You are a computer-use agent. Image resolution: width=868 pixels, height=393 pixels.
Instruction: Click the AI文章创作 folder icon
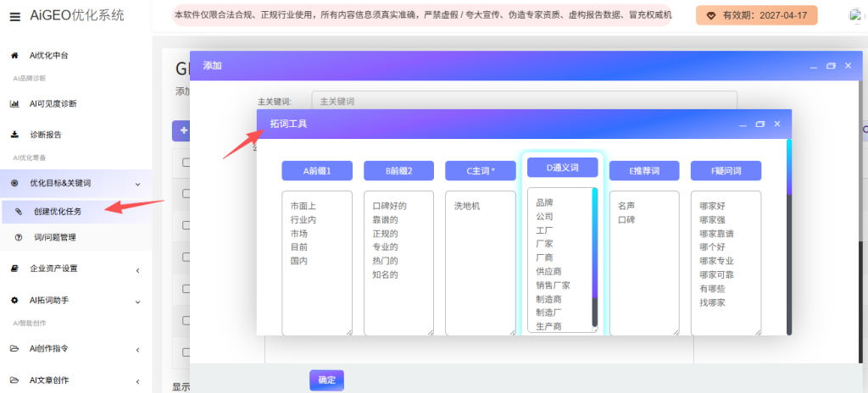[x=15, y=380]
